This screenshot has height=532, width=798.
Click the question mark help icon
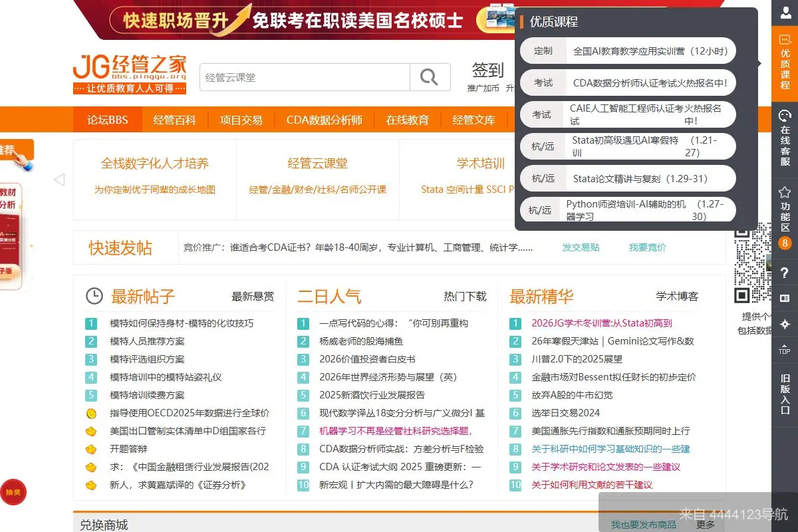tap(785, 273)
